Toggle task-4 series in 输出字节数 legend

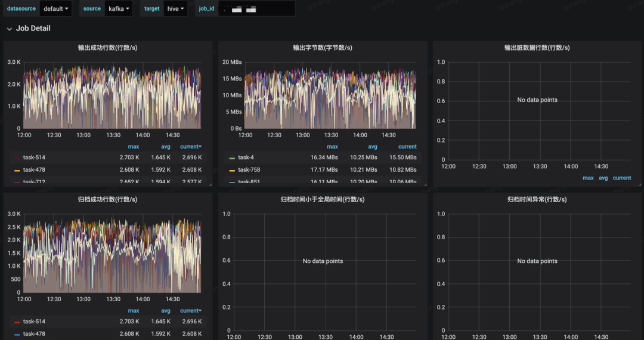tap(246, 157)
